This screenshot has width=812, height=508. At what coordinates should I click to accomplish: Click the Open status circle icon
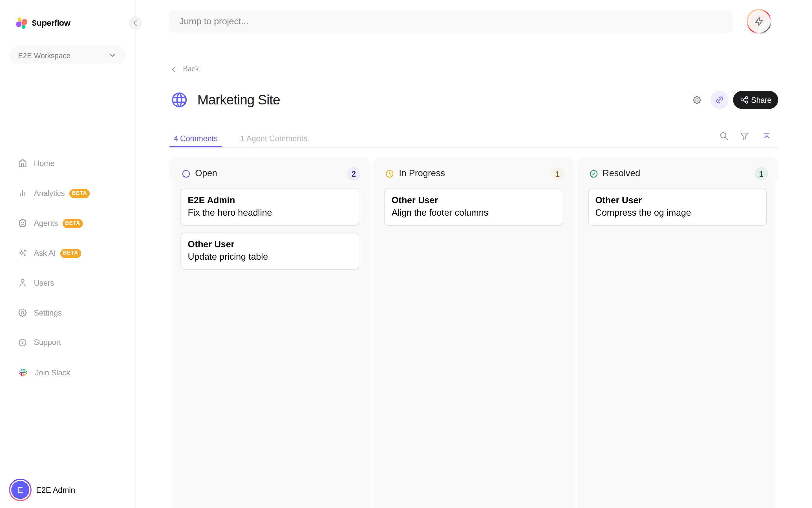[186, 174]
